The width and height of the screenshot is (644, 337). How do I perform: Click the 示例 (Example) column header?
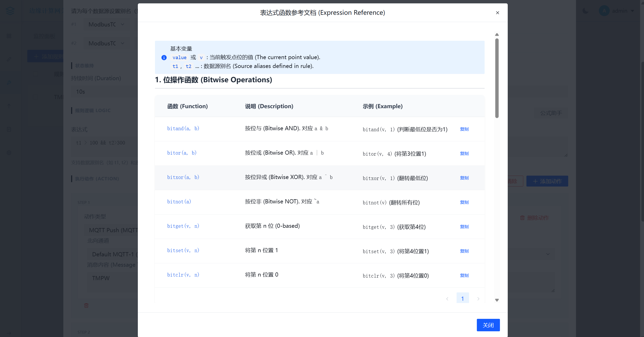(x=382, y=106)
